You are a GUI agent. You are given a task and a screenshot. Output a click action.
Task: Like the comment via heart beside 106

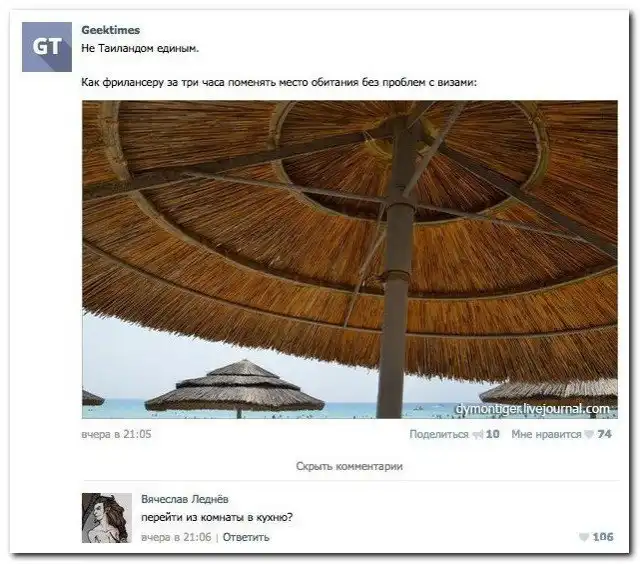click(x=584, y=537)
